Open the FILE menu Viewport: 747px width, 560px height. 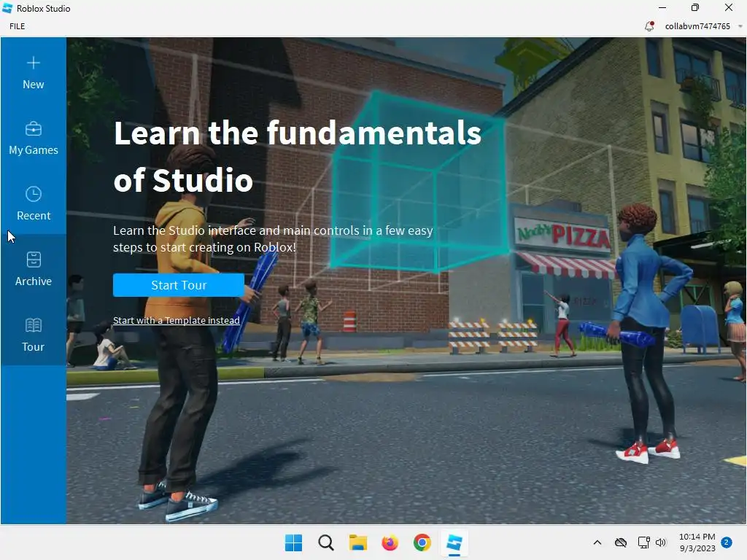point(18,26)
